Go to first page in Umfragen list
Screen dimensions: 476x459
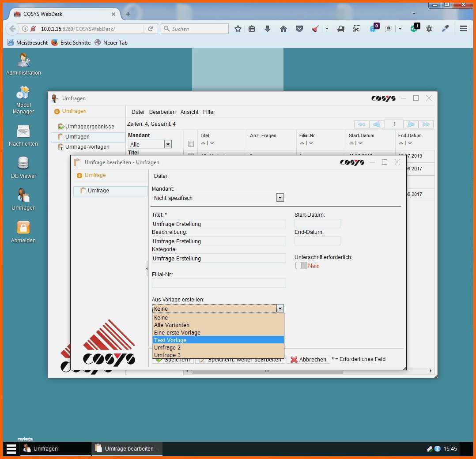[362, 124]
